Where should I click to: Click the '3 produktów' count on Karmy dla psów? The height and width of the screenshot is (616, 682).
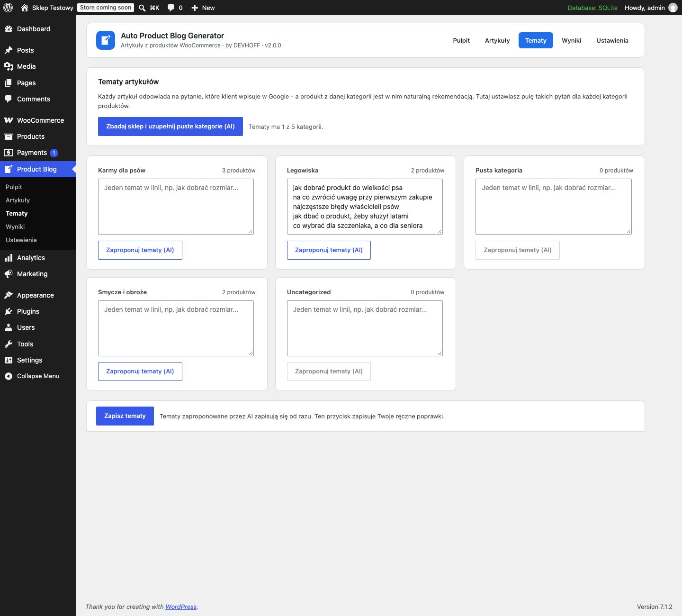coord(239,171)
